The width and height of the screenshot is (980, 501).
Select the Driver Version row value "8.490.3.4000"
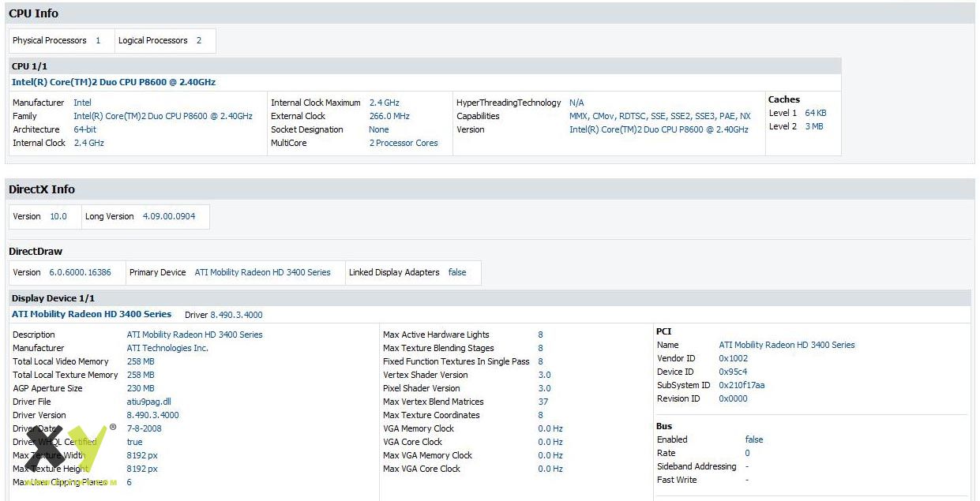[153, 415]
